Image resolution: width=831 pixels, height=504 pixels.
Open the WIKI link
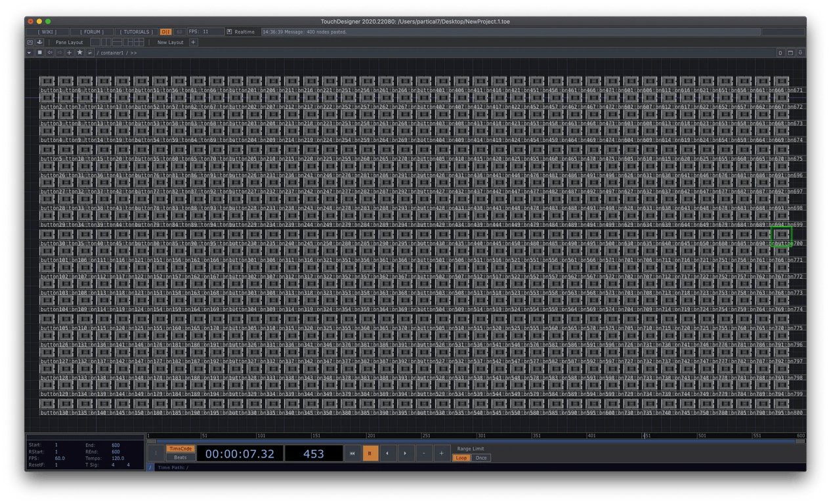pyautogui.click(x=47, y=31)
